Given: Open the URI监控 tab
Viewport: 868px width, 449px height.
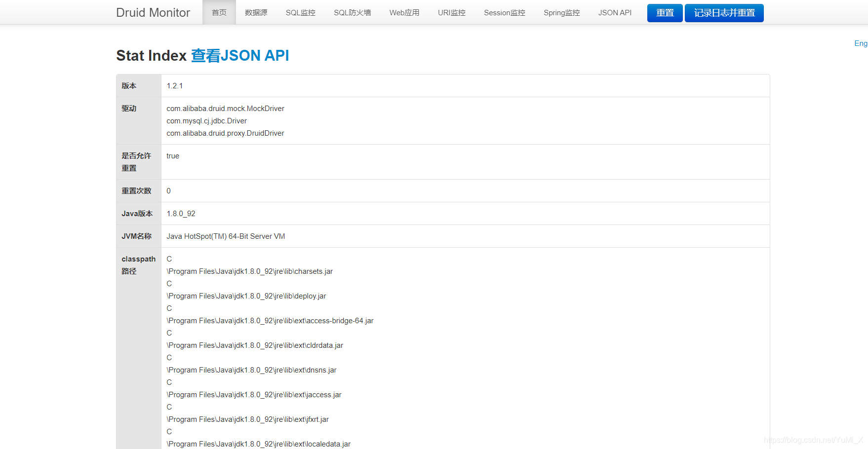Looking at the screenshot, I should (452, 12).
